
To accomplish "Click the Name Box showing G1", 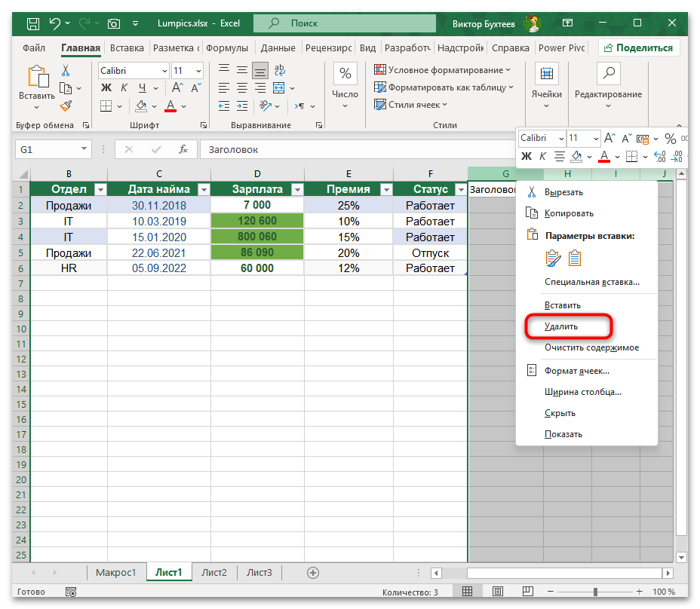I will click(45, 149).
